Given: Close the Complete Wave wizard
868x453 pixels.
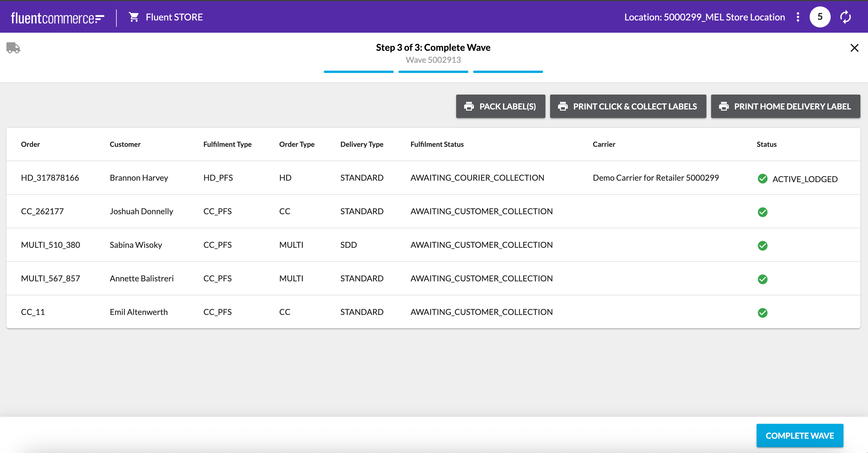Looking at the screenshot, I should click(854, 48).
